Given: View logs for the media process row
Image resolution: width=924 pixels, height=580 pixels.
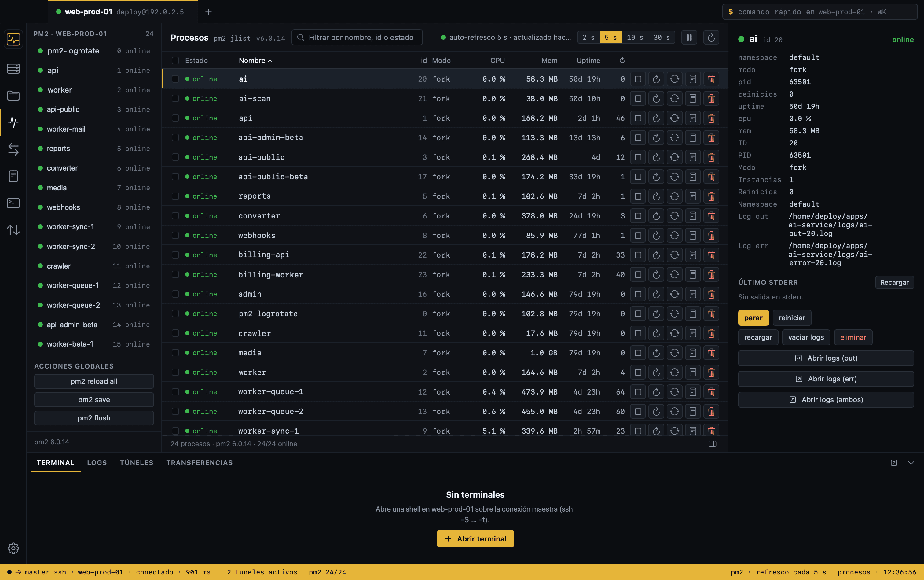Looking at the screenshot, I should point(693,353).
